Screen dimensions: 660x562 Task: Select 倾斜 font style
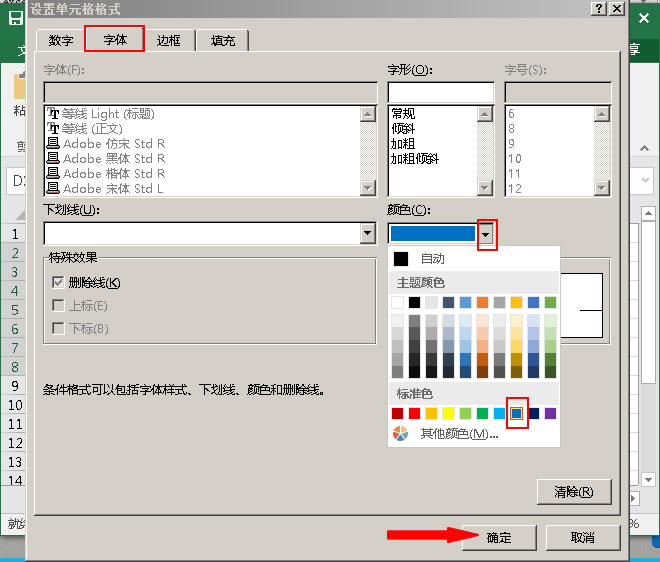coord(403,129)
